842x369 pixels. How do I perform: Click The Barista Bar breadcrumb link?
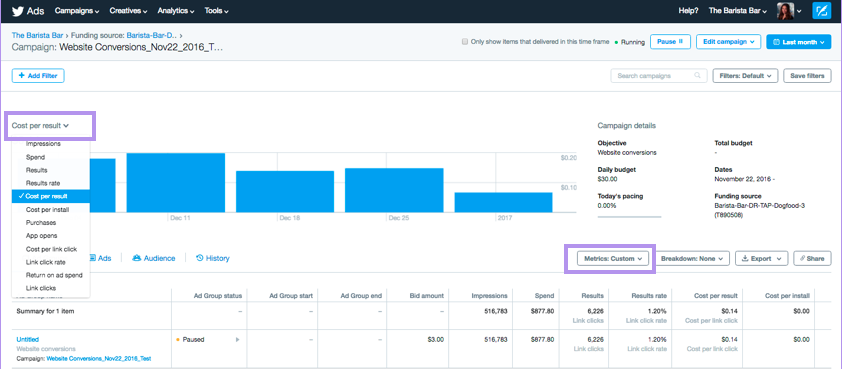point(39,36)
